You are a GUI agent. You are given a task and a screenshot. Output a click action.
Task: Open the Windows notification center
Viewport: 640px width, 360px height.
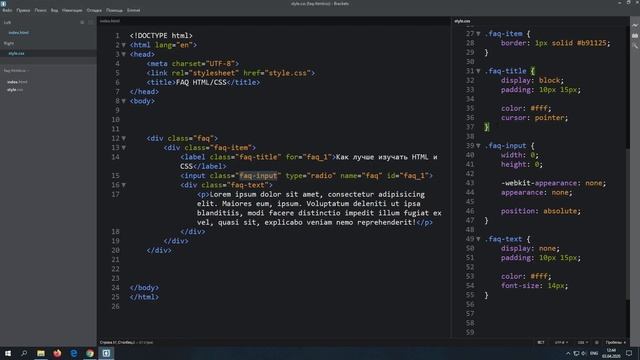(x=629, y=353)
